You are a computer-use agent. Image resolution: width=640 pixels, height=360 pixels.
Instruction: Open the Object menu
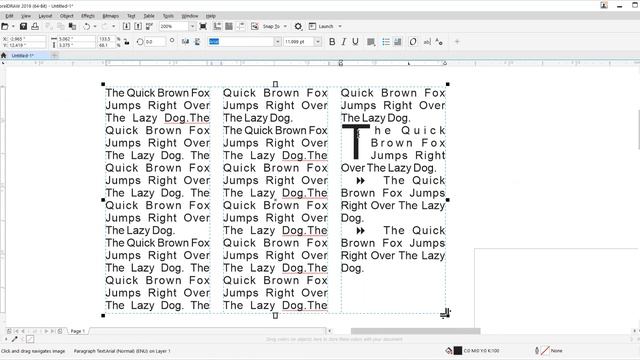(x=67, y=16)
